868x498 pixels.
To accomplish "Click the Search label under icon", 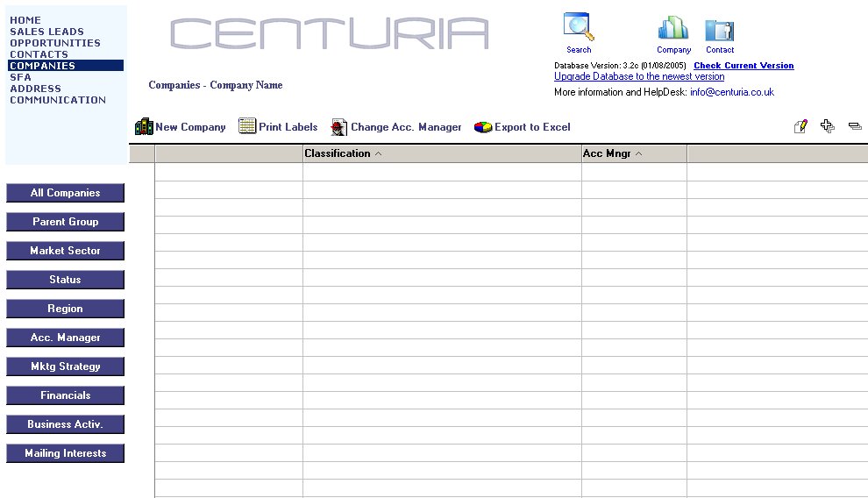I will coord(579,50).
